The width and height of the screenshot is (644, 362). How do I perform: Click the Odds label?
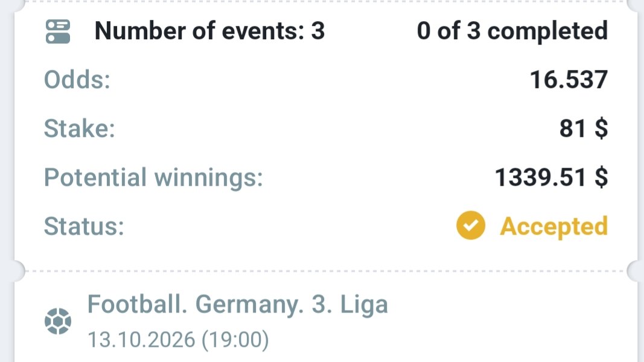click(77, 80)
